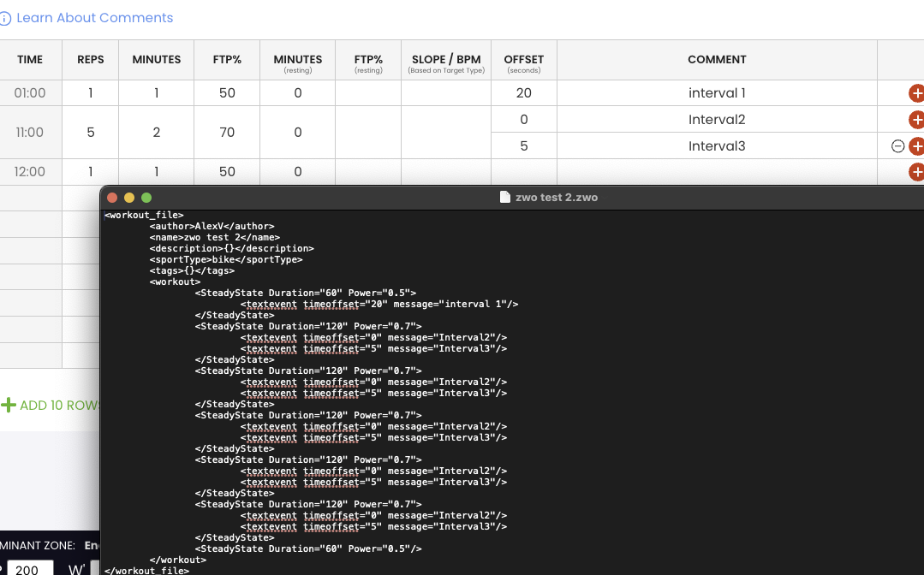Click the plus icon on the Interval2 row

(x=916, y=120)
